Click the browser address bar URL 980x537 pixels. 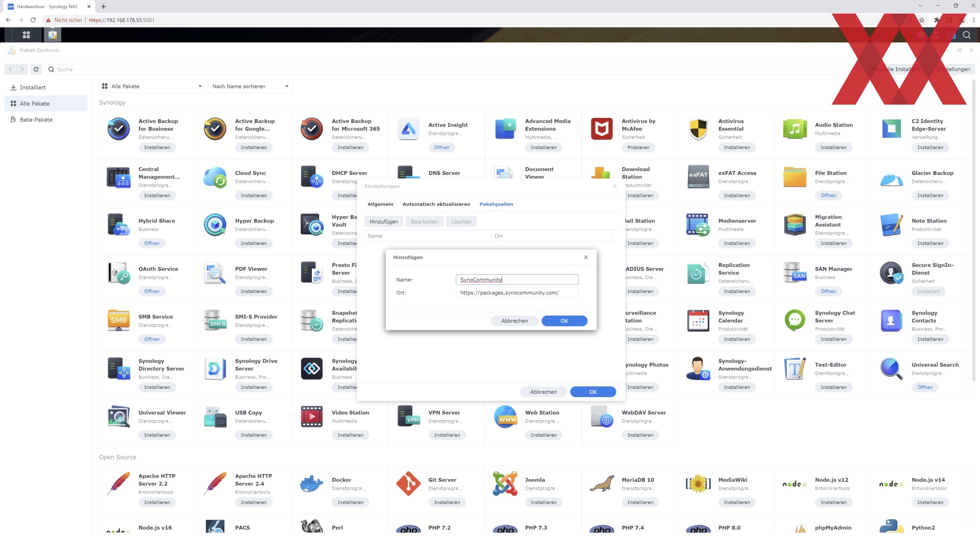point(121,20)
